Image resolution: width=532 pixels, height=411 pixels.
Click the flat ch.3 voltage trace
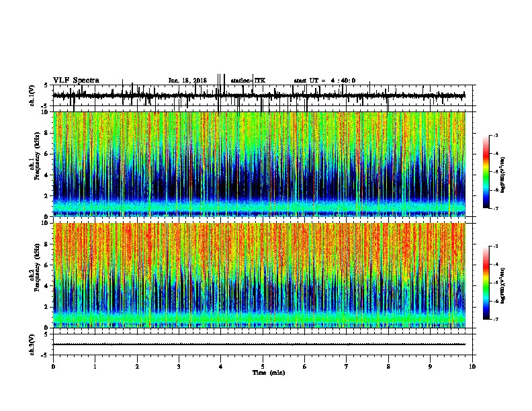259,345
